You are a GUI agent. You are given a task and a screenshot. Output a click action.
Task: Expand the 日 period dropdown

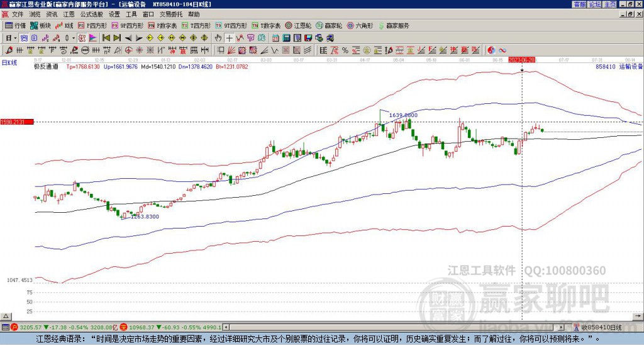[15, 38]
